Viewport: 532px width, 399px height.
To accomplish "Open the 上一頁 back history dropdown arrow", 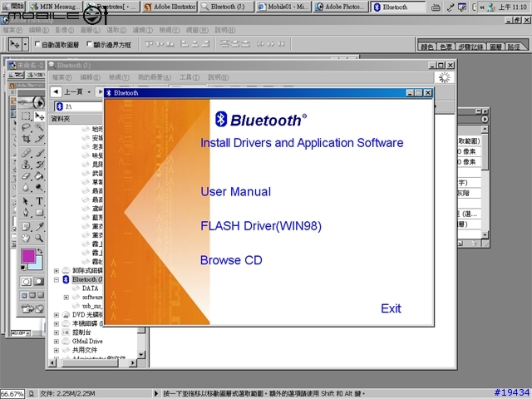I will coord(89,92).
